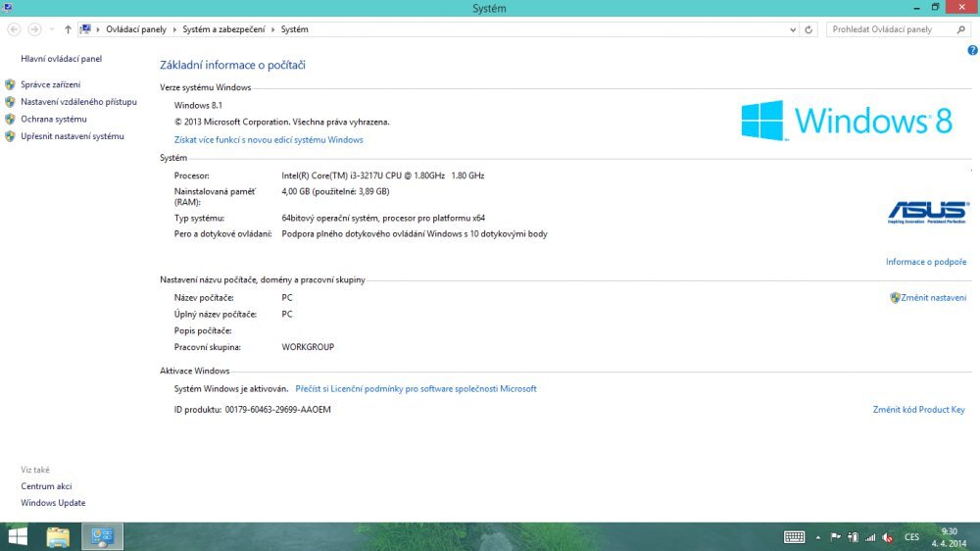Screen dimensions: 980x551
Task: Select 'Systém' breadcrumb in address bar
Action: 294,29
